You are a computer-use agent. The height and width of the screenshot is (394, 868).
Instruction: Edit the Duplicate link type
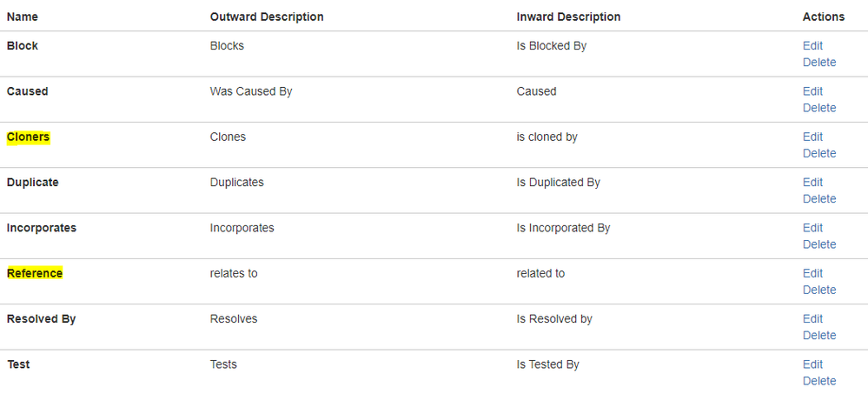[812, 183]
